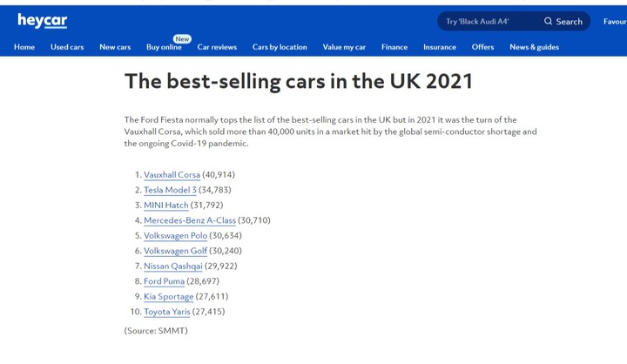Viewport: 627px width, 364px height.
Task: Follow the Kia Sportage link
Action: pos(169,296)
